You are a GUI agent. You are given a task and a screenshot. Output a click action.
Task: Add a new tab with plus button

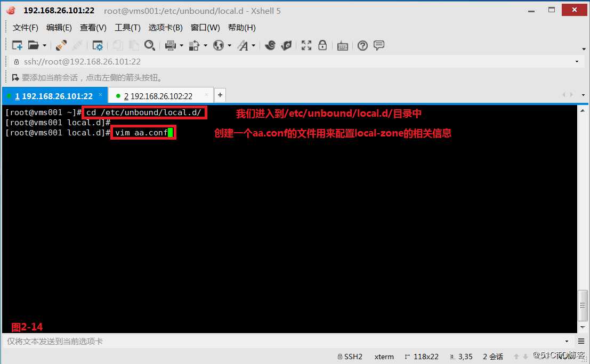tap(220, 95)
